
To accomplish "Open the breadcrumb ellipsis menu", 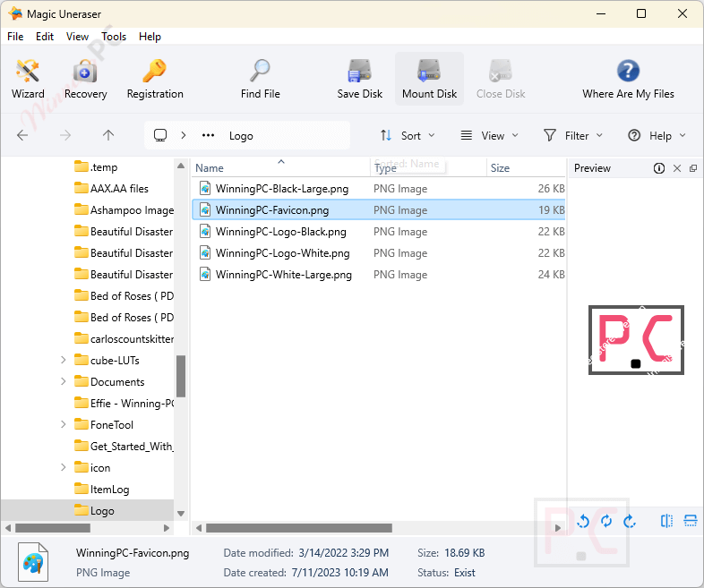I will tap(209, 135).
